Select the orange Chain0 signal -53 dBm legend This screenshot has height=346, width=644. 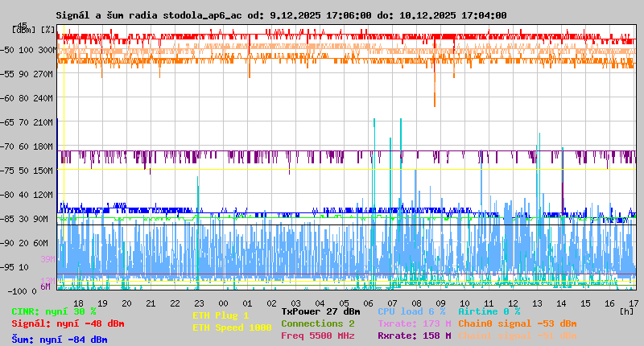(x=517, y=323)
